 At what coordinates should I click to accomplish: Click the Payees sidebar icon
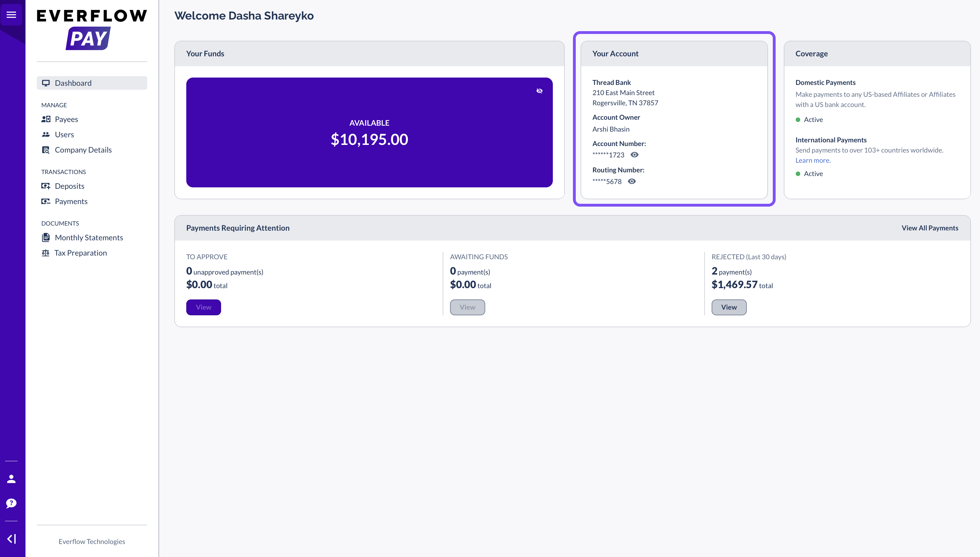(x=46, y=119)
